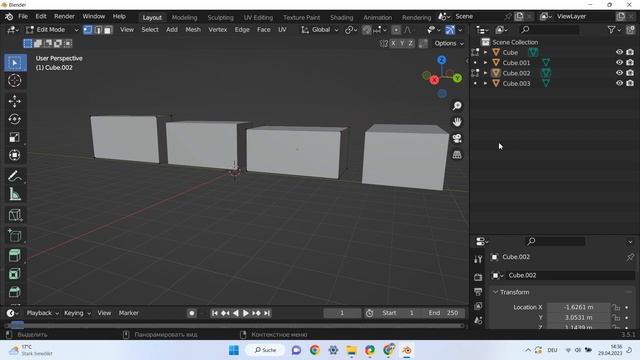640x360 pixels.
Task: Open the Options dropdown
Action: tap(449, 43)
